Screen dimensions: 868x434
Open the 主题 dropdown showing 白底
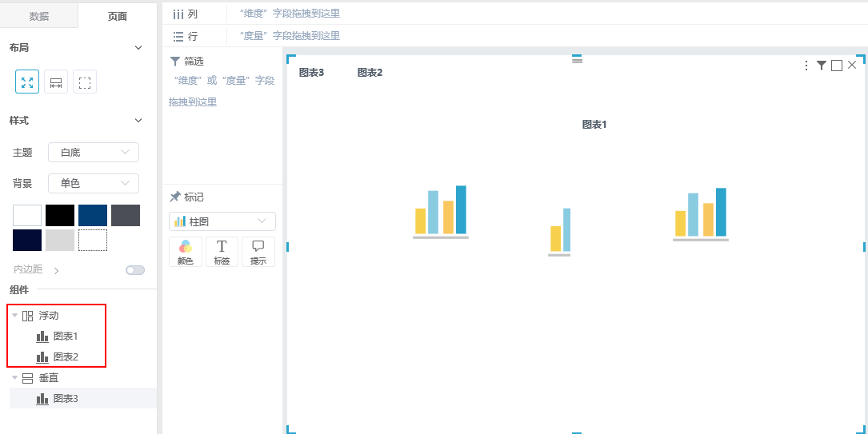click(94, 153)
